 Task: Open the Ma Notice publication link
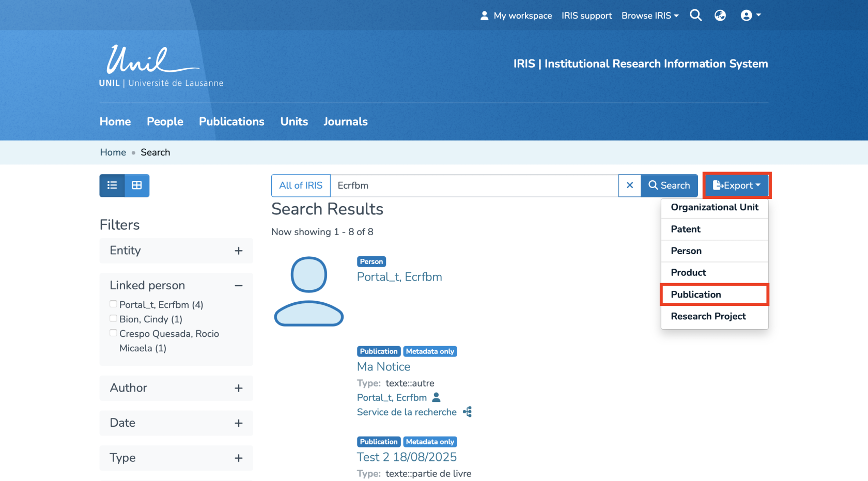383,367
